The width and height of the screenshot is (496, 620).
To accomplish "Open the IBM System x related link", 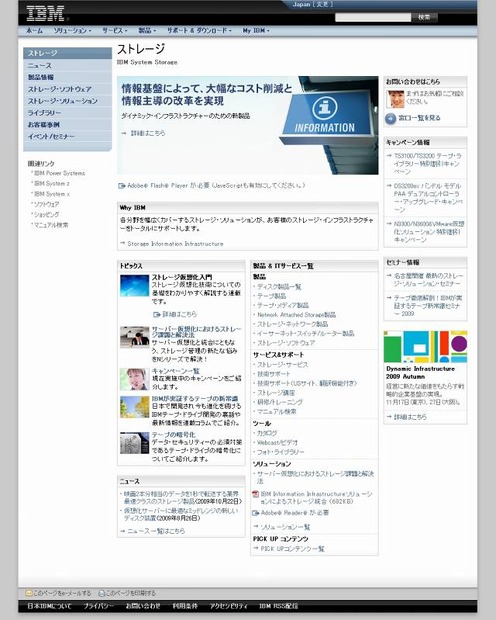I will coord(52,194).
